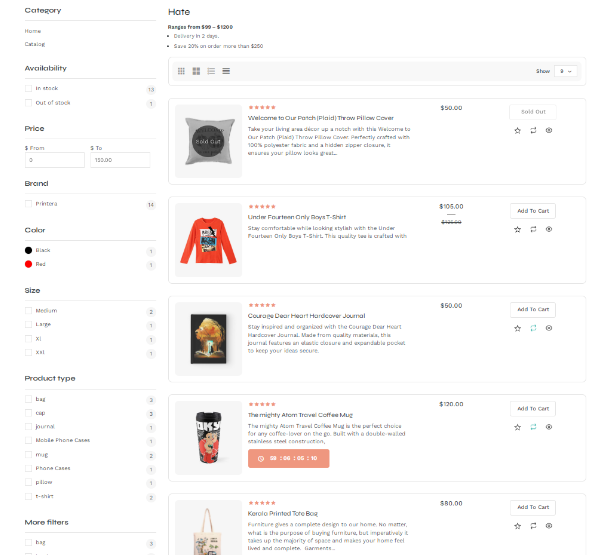Quick view the Courage Dear Heart Journal

pos(549,328)
